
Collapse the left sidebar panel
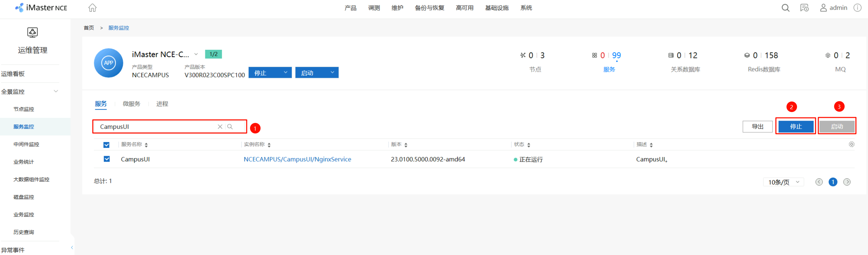pyautogui.click(x=72, y=247)
